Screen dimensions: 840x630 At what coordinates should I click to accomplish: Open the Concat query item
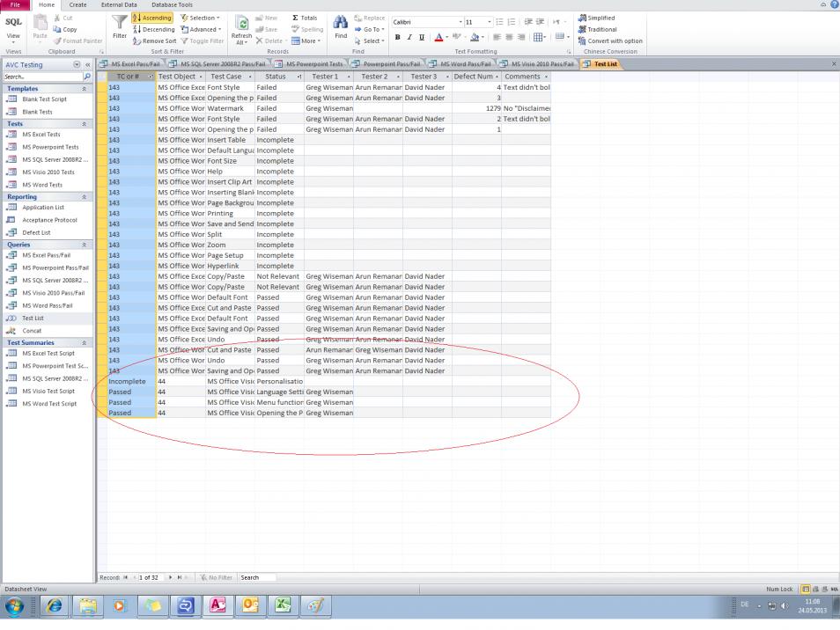point(32,331)
